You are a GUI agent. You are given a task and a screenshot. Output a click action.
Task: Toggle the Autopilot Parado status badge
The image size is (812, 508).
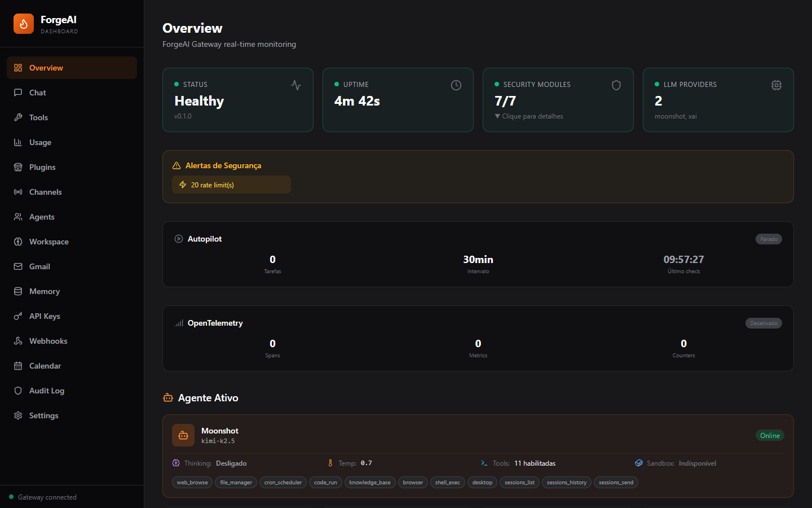tap(769, 239)
